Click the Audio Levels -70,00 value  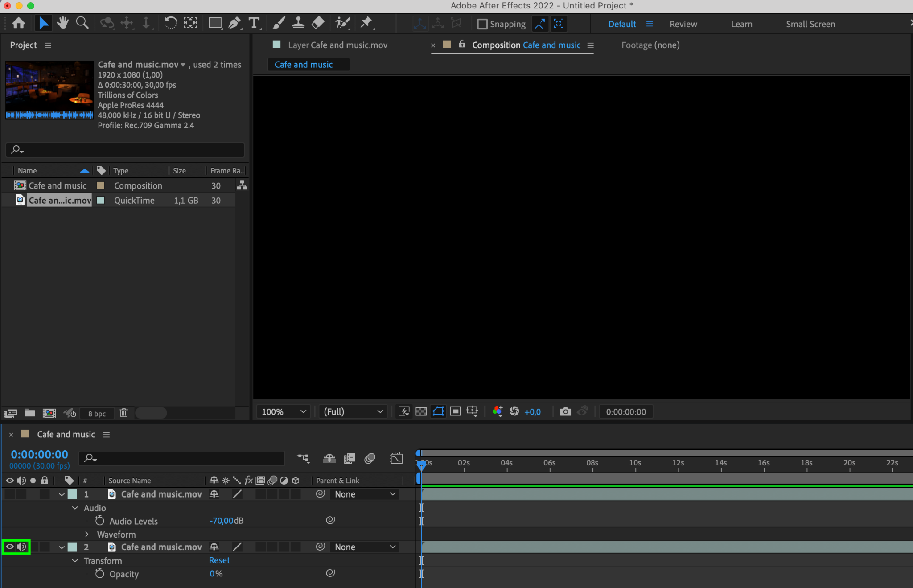click(x=222, y=521)
